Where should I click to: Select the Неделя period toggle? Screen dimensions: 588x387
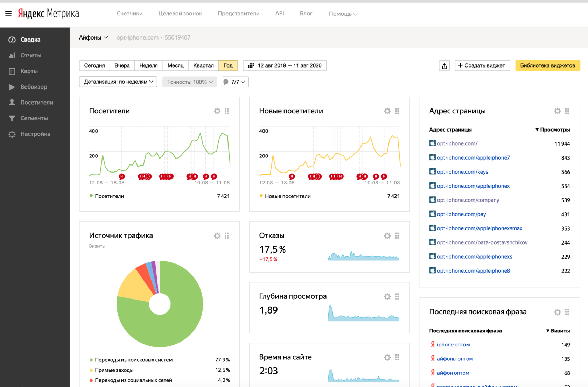[148, 65]
